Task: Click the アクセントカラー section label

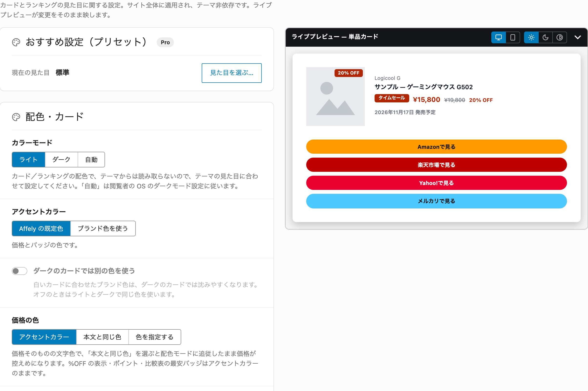Action: pos(39,211)
